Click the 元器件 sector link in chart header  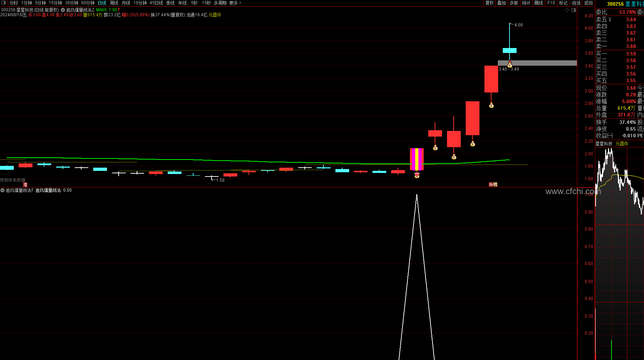[215, 15]
